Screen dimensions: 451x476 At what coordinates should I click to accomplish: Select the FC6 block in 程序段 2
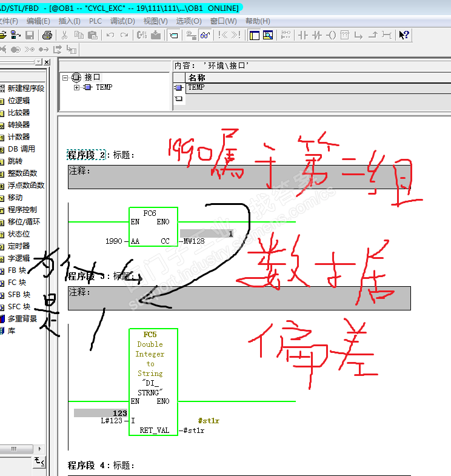tap(153, 227)
